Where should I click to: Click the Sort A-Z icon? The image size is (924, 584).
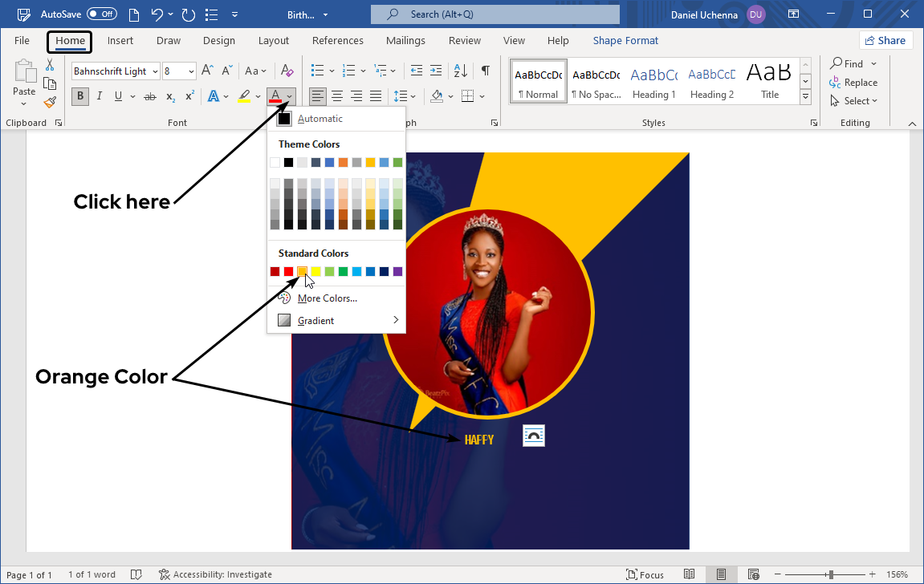tap(460, 71)
